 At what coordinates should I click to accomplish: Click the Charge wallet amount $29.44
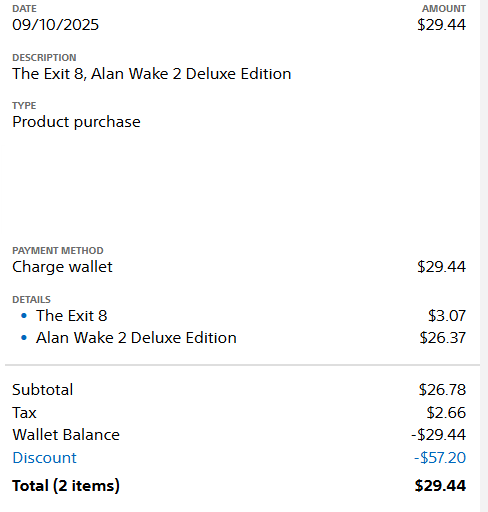(441, 267)
